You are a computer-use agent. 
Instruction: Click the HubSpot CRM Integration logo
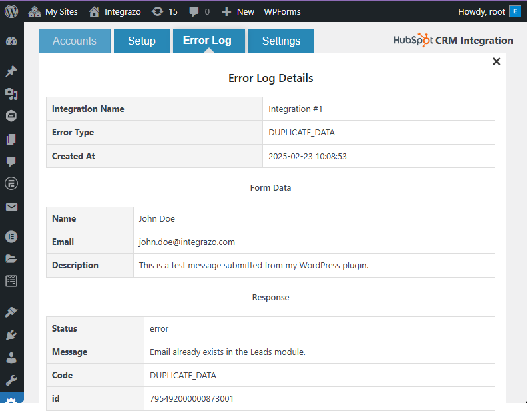[x=453, y=40]
